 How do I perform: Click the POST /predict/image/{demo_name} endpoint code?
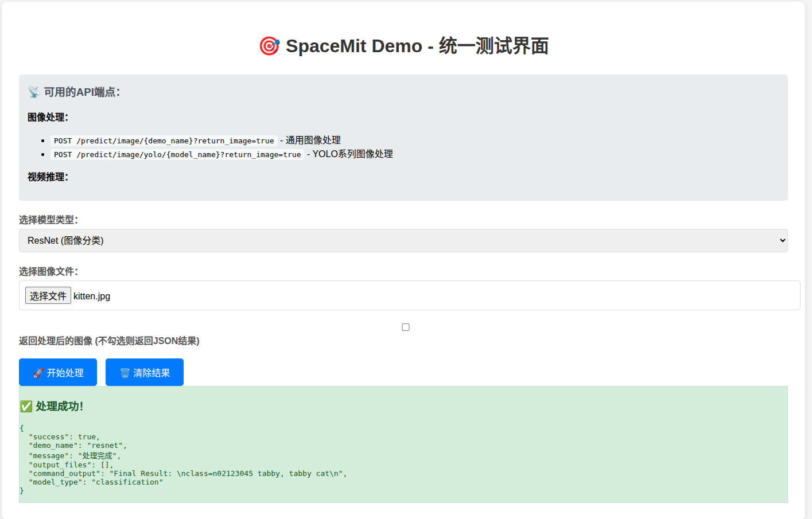(164, 141)
